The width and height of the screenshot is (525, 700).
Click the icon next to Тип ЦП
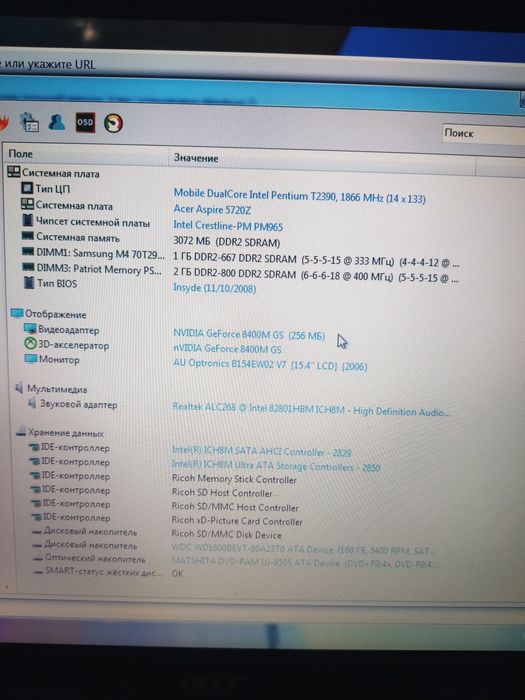point(27,188)
